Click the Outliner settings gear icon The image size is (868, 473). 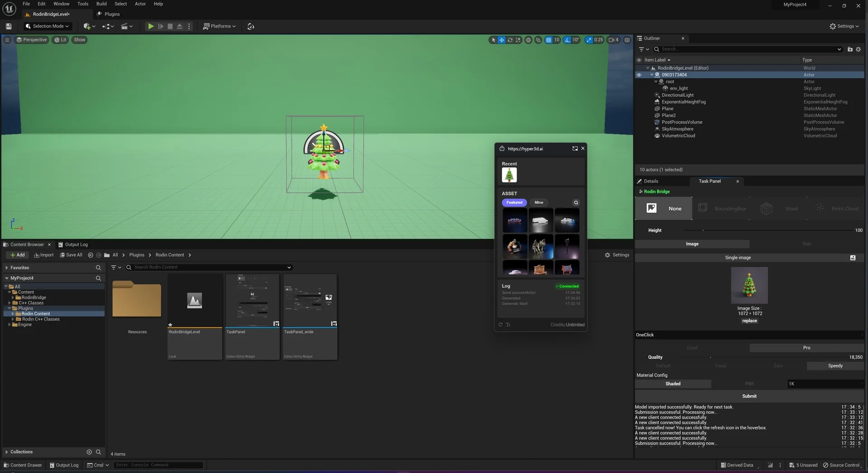coord(858,49)
